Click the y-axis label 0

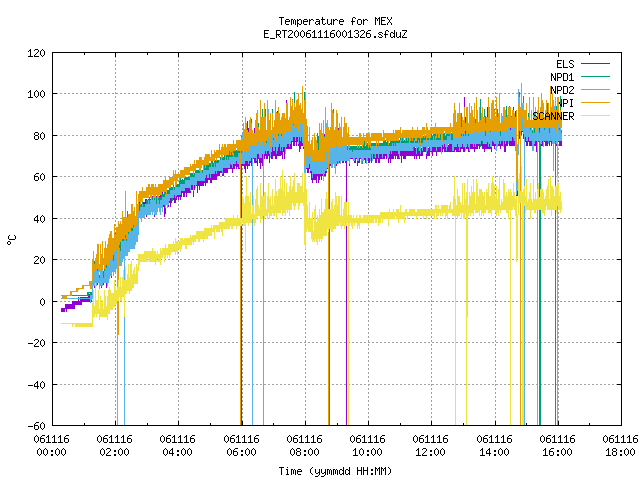click(x=42, y=302)
